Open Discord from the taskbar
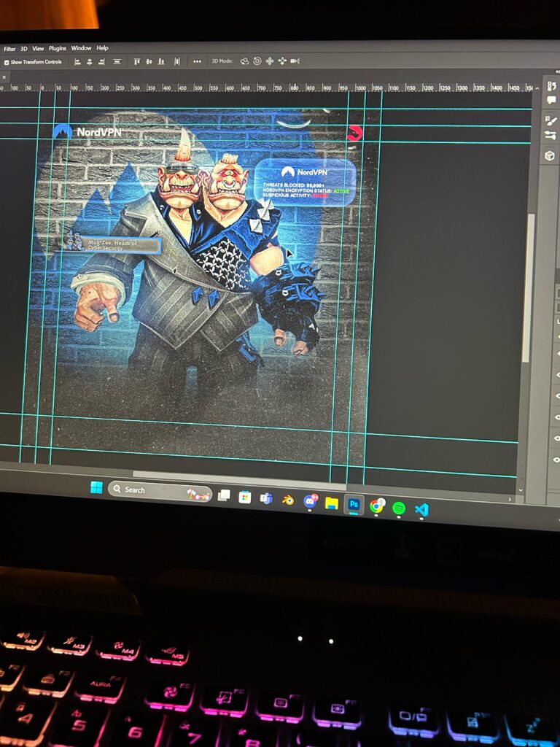The height and width of the screenshot is (747, 560). point(311,502)
